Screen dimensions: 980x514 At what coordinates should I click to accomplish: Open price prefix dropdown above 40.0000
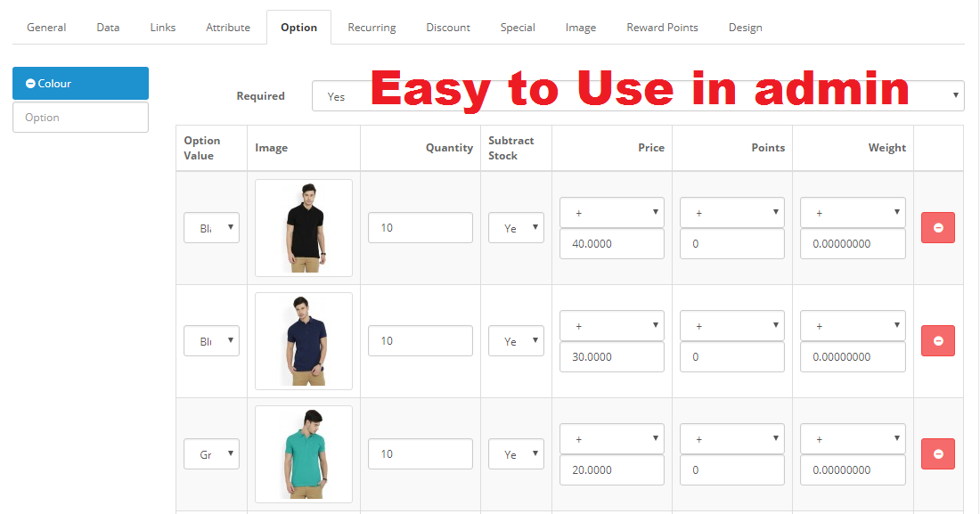(x=611, y=213)
